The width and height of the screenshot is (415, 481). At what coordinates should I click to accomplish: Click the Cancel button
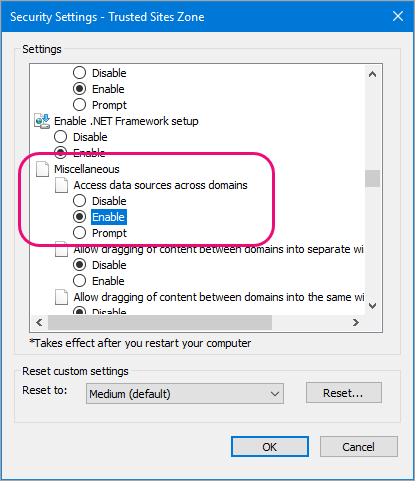coord(359,447)
